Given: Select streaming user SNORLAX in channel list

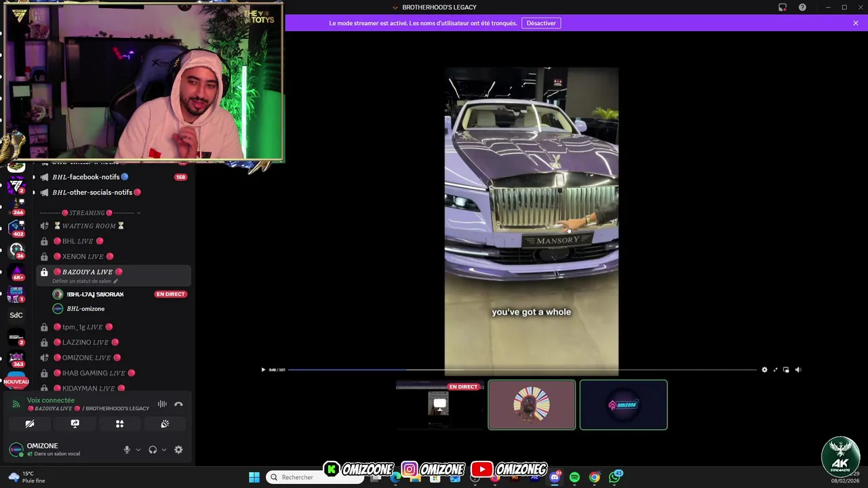Looking at the screenshot, I should click(x=95, y=294).
